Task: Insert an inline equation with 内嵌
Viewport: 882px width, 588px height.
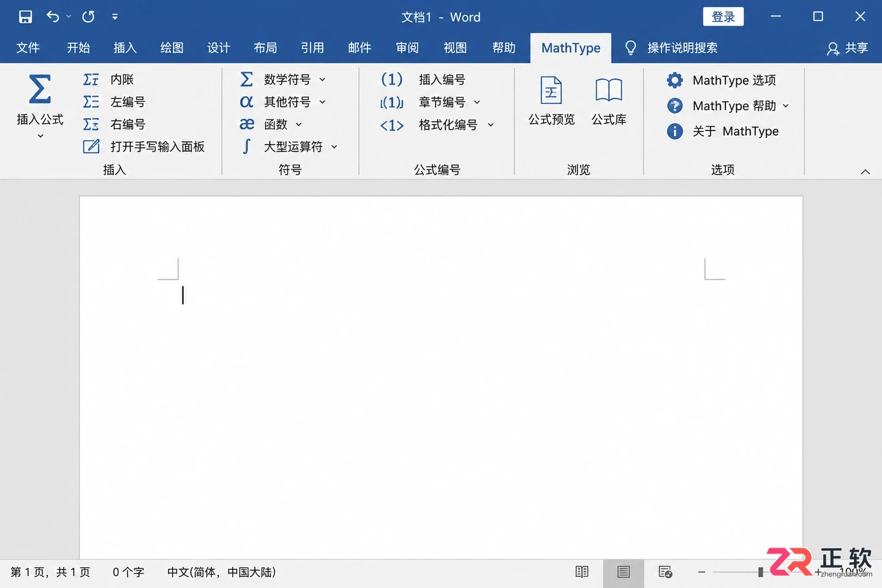Action: [x=108, y=79]
